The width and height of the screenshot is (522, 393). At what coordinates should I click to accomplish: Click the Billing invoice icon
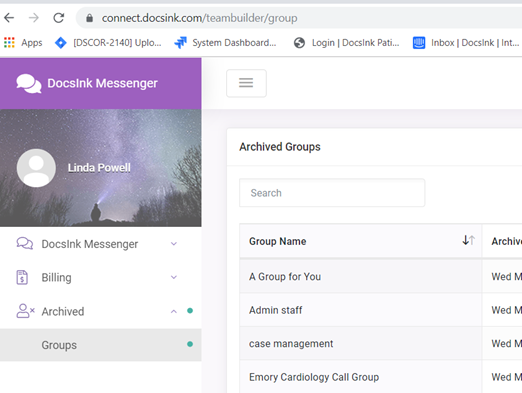[x=22, y=277]
